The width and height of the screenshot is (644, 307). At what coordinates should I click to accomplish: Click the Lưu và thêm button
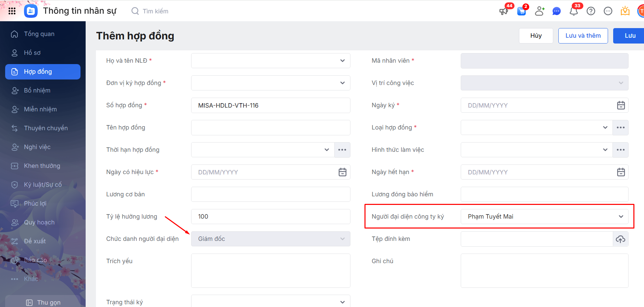(x=583, y=36)
